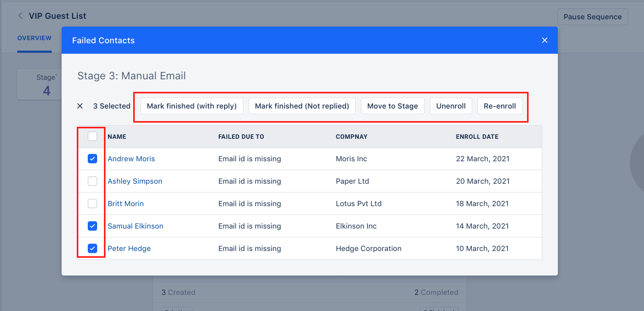Screen dimensions: 644x311
Task: Open Peter Hedge contact
Action: click(x=129, y=248)
